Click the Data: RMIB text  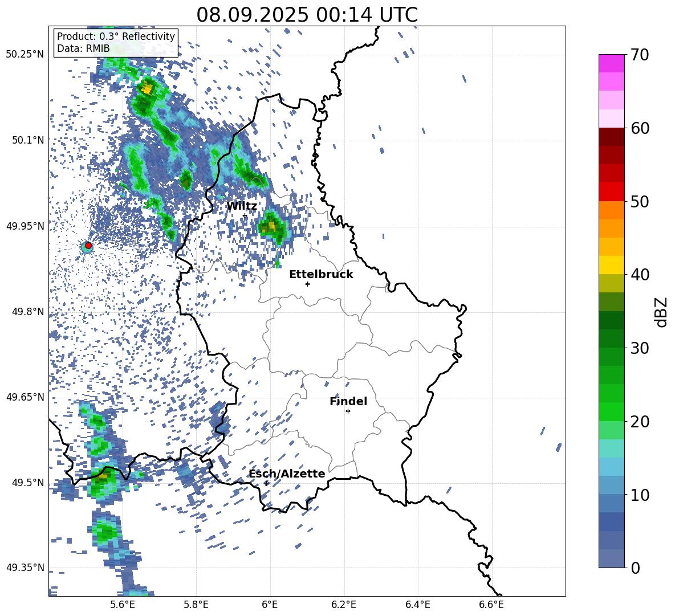tap(83, 48)
